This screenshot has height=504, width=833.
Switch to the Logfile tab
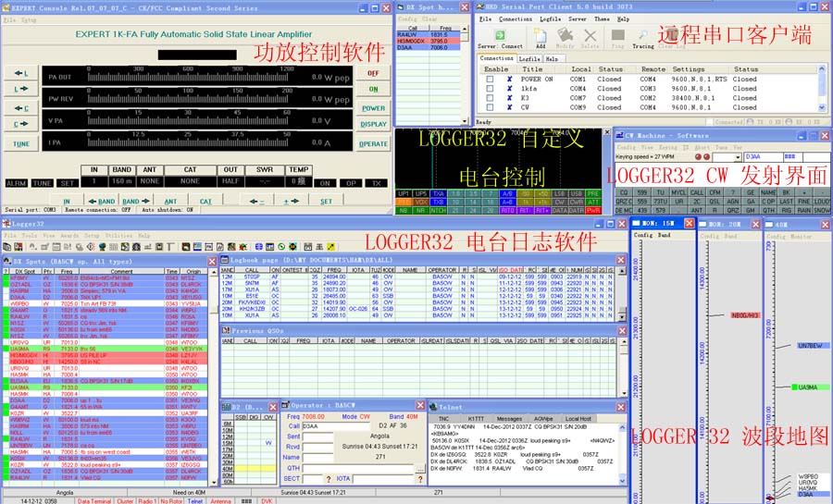529,59
